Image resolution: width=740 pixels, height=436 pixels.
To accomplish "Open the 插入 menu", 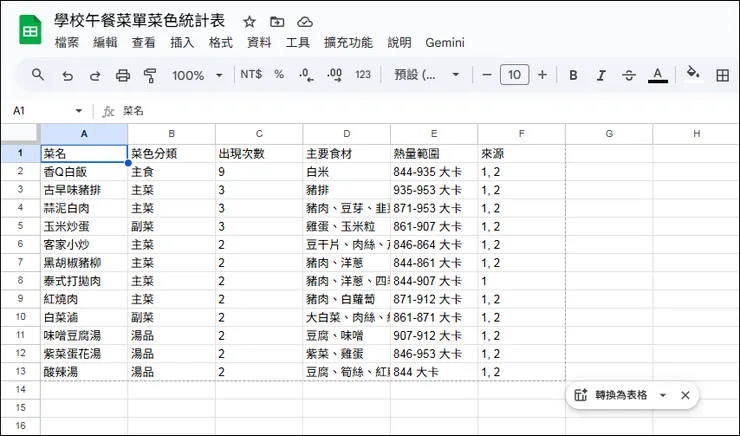I will point(182,42).
